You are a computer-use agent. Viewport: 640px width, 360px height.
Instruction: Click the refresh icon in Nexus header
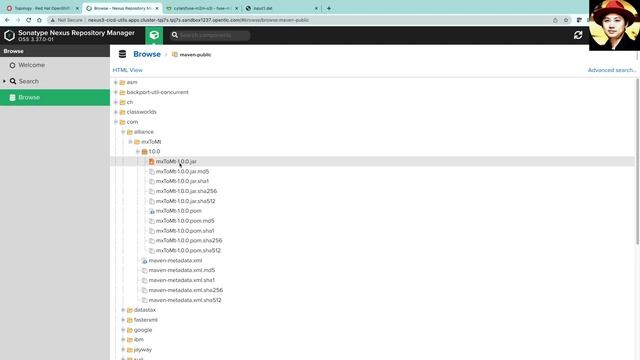tap(578, 36)
